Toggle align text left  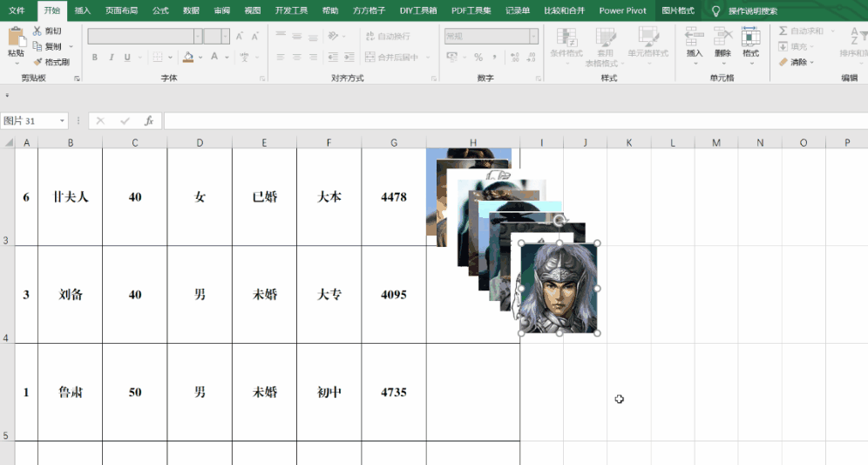pyautogui.click(x=281, y=57)
